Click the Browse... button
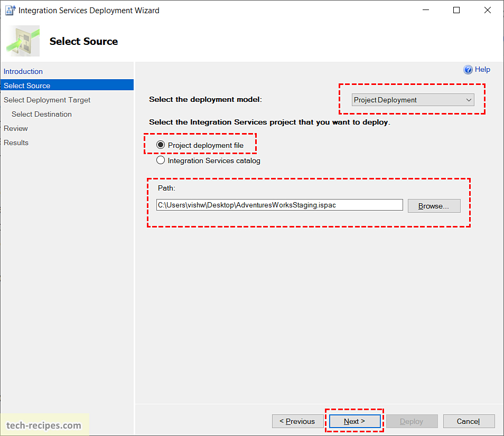This screenshot has width=504, height=436. pos(434,206)
